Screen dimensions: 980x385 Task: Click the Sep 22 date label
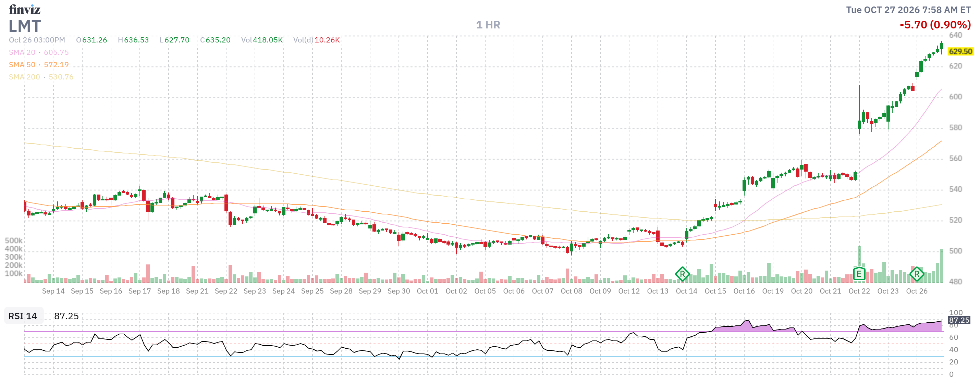click(x=226, y=291)
